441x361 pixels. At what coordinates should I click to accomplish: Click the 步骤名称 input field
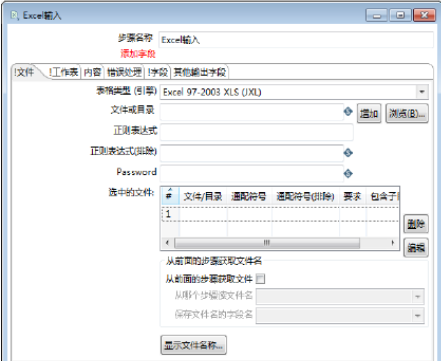(296, 40)
